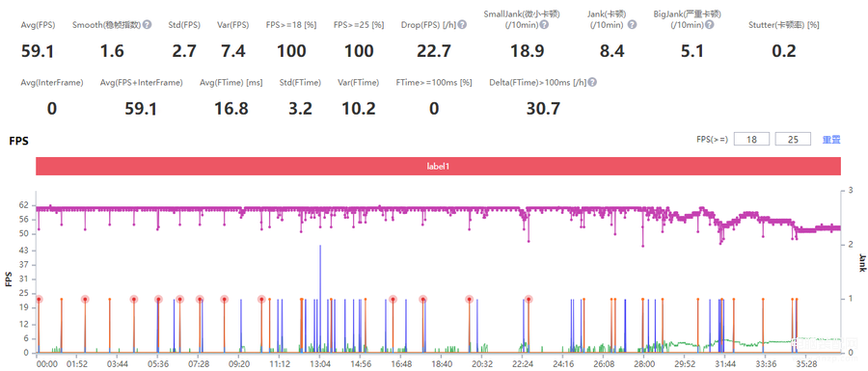This screenshot has width=868, height=371.
Task: Click the blue reset link beside FPS inputs
Action: [831, 140]
